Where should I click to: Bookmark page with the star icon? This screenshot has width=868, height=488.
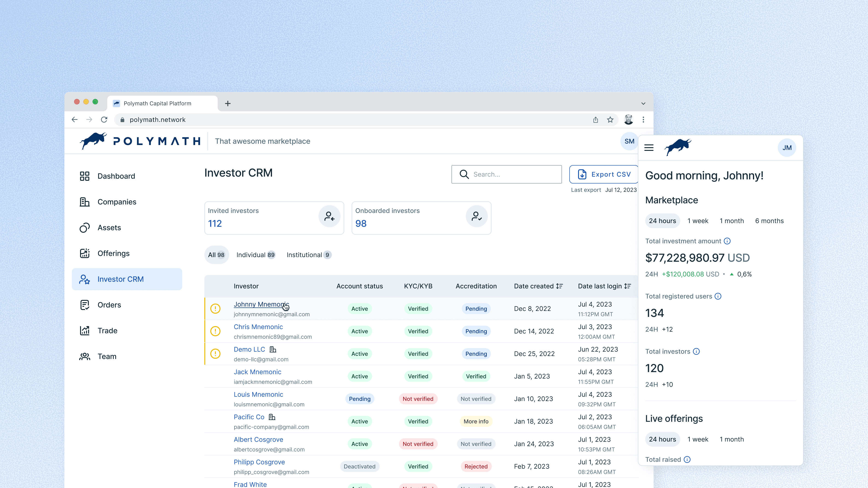[610, 120]
